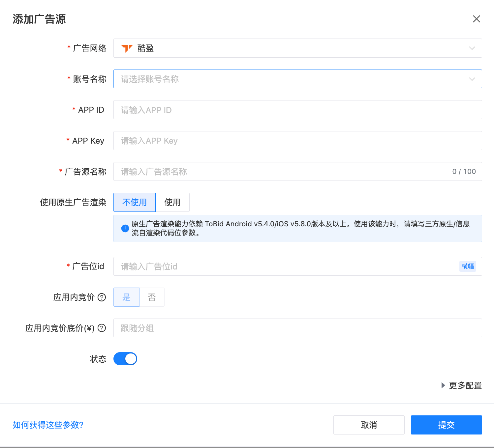
Task: Click the 应用内竞价底价 input field
Action: 297,328
